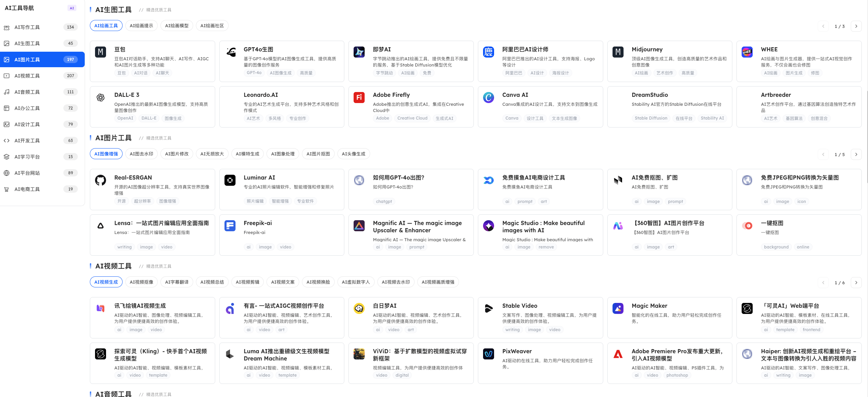The image size is (868, 397).
Task: Open the Artbreeder tool card
Action: (x=799, y=107)
